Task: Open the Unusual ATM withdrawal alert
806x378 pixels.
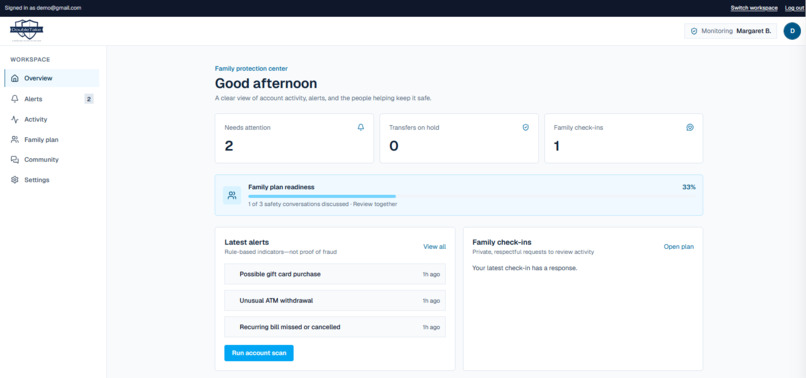Action: tap(335, 300)
